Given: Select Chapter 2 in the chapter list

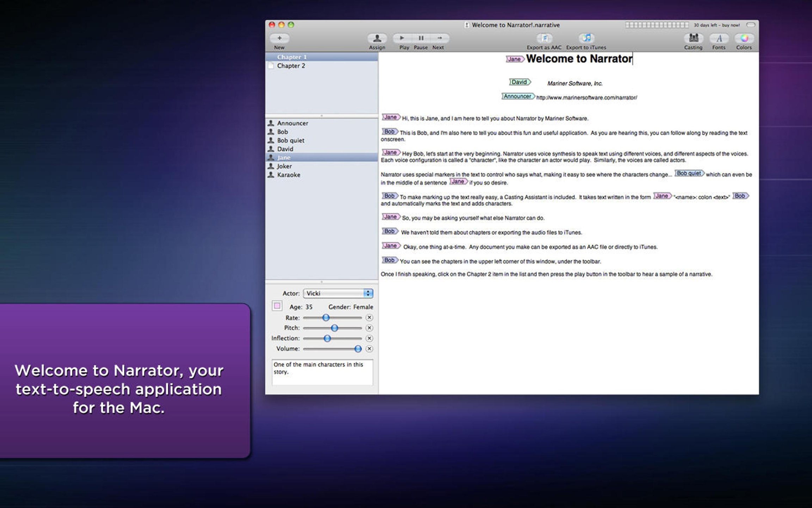Looking at the screenshot, I should [321, 66].
